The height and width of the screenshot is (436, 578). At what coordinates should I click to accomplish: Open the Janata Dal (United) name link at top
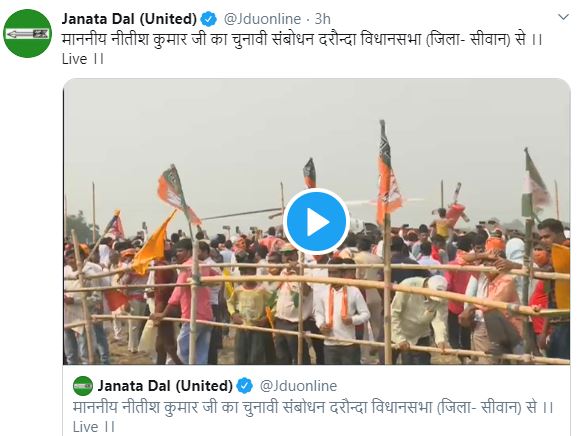tap(129, 18)
